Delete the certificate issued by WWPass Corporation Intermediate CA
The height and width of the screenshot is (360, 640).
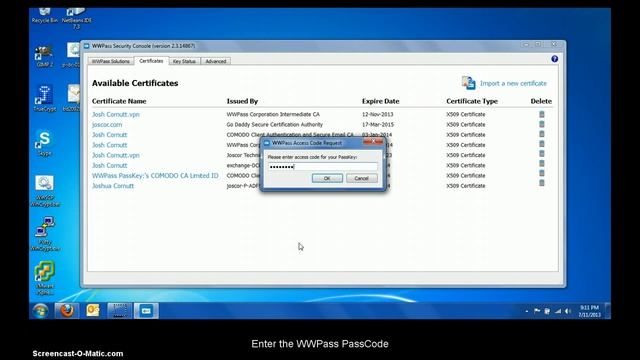542,114
